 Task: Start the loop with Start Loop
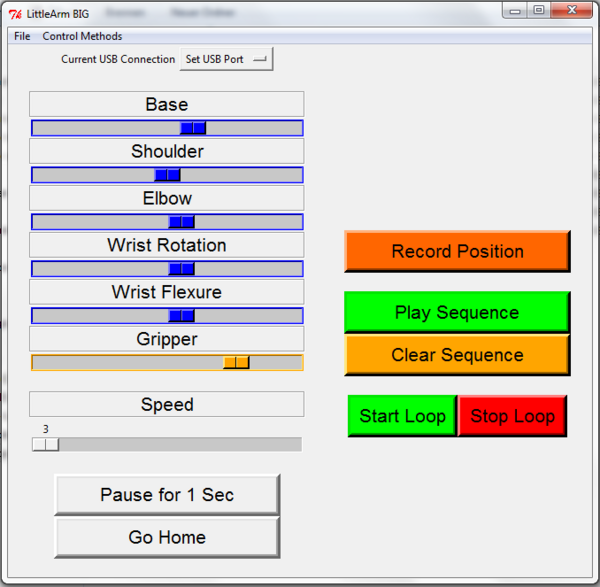(x=402, y=416)
